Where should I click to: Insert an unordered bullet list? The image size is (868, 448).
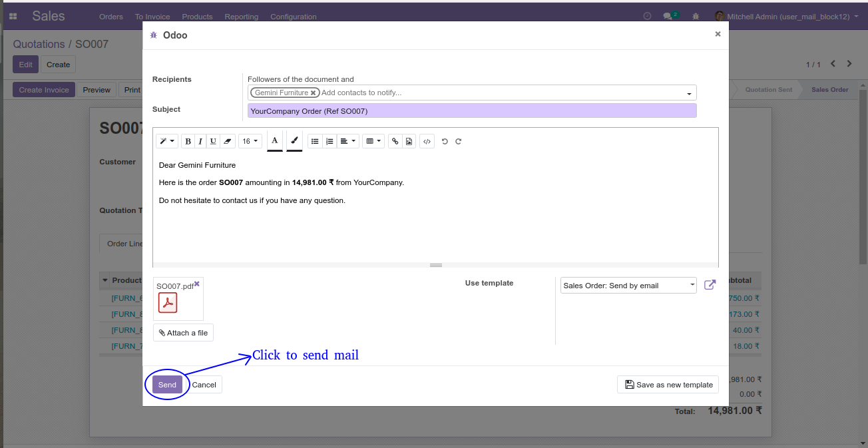coord(315,141)
